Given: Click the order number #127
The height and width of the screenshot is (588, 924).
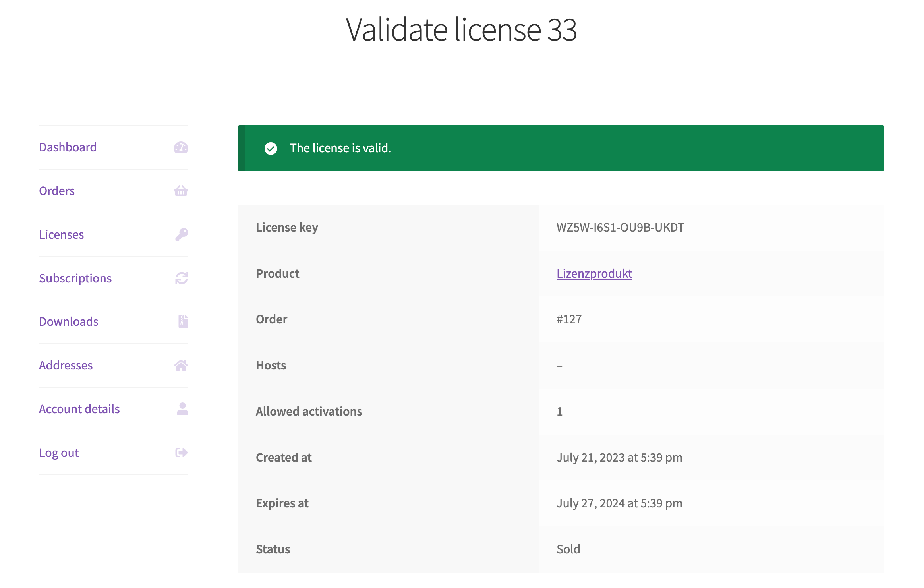Looking at the screenshot, I should point(569,319).
